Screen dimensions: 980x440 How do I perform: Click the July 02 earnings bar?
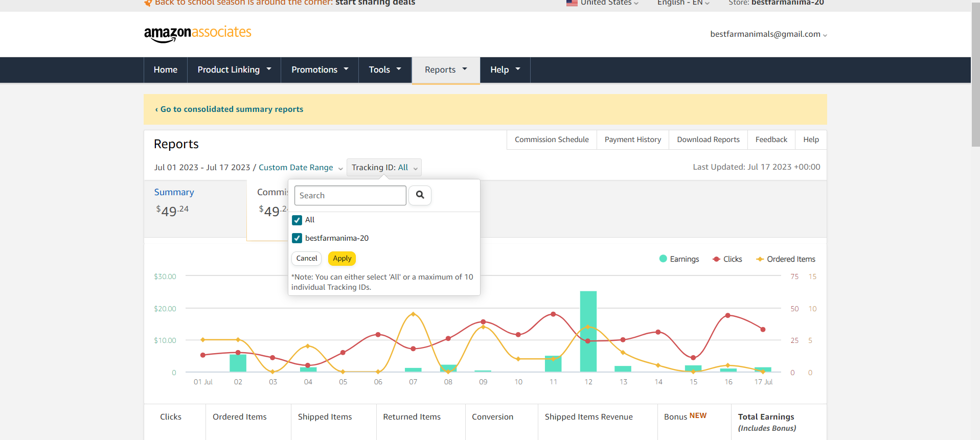pos(238,363)
